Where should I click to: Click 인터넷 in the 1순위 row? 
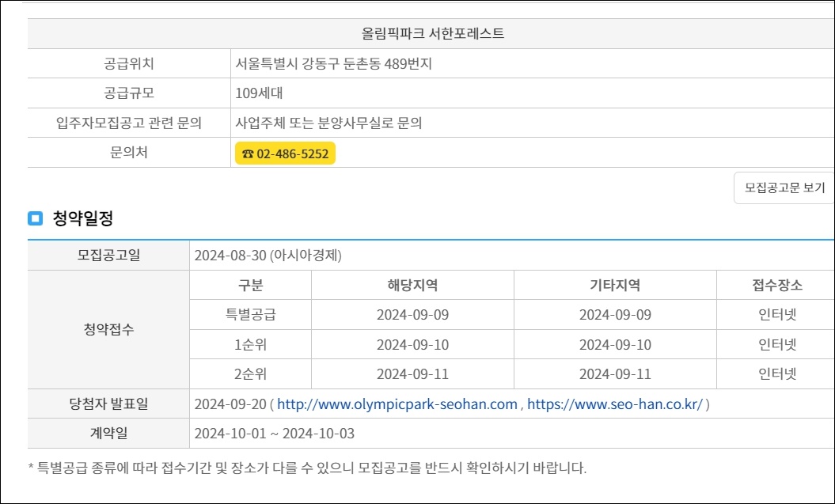click(x=777, y=345)
